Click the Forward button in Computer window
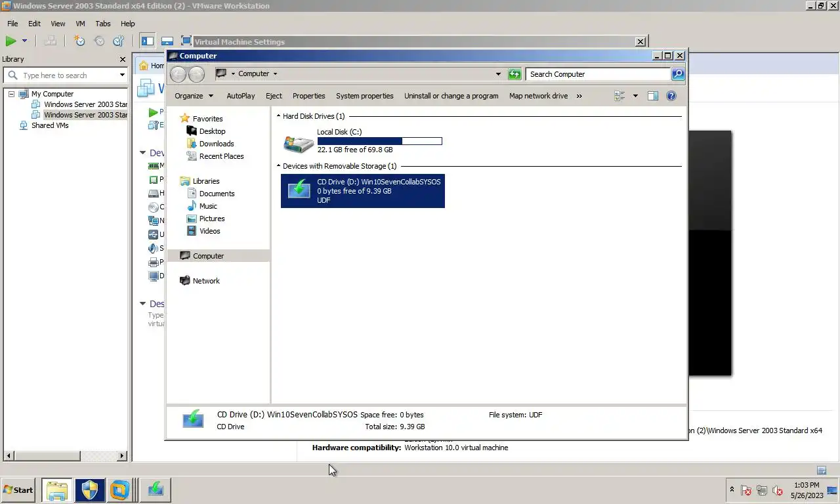840x504 pixels. (196, 74)
